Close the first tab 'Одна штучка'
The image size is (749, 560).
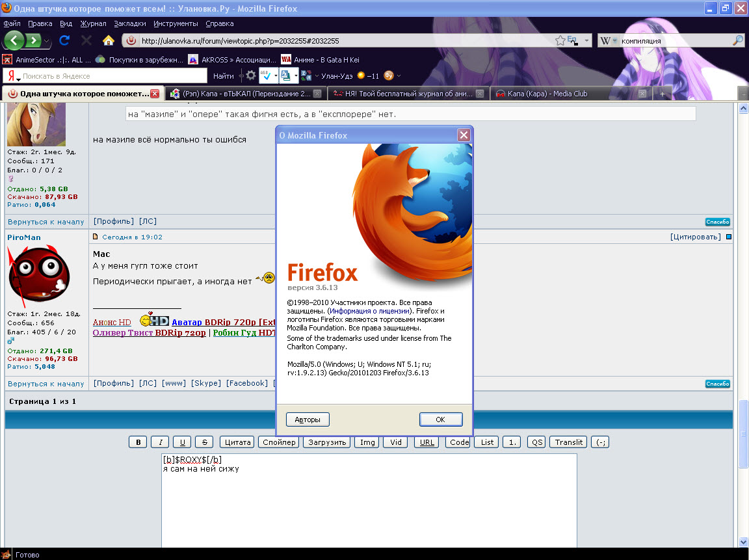coord(155,94)
